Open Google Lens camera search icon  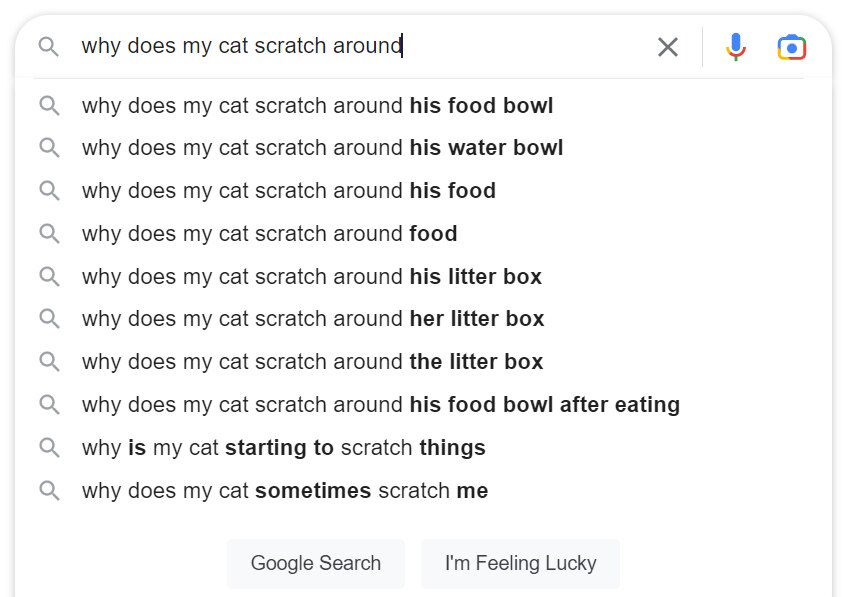point(791,46)
